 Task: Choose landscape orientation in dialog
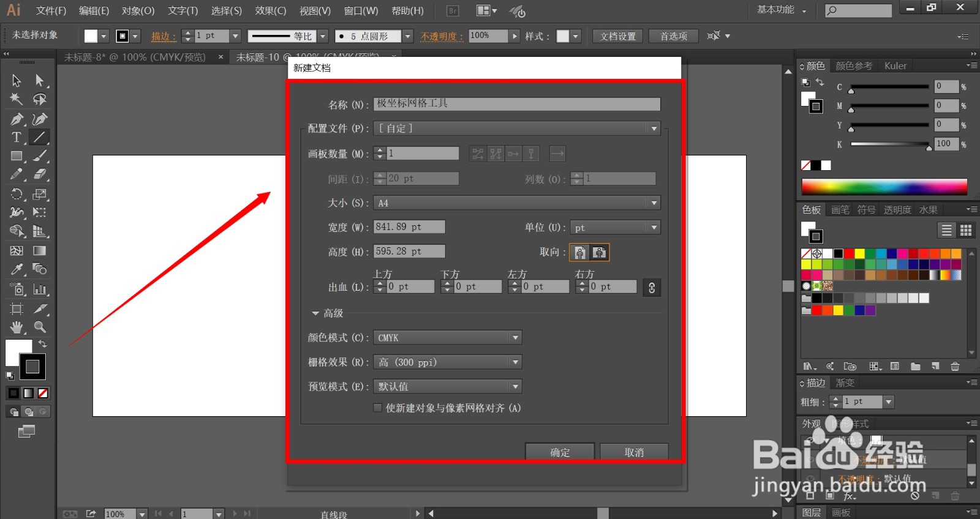pos(599,252)
